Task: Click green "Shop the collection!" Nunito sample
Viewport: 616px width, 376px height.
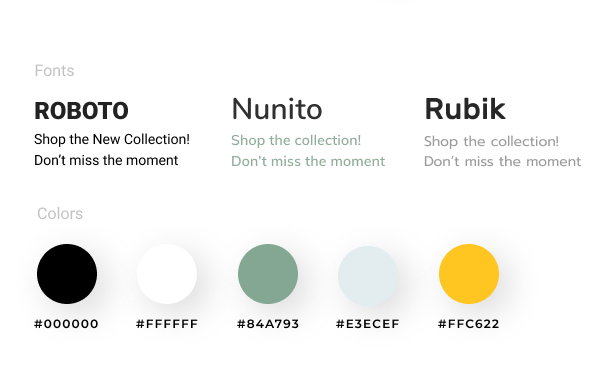Action: point(296,141)
